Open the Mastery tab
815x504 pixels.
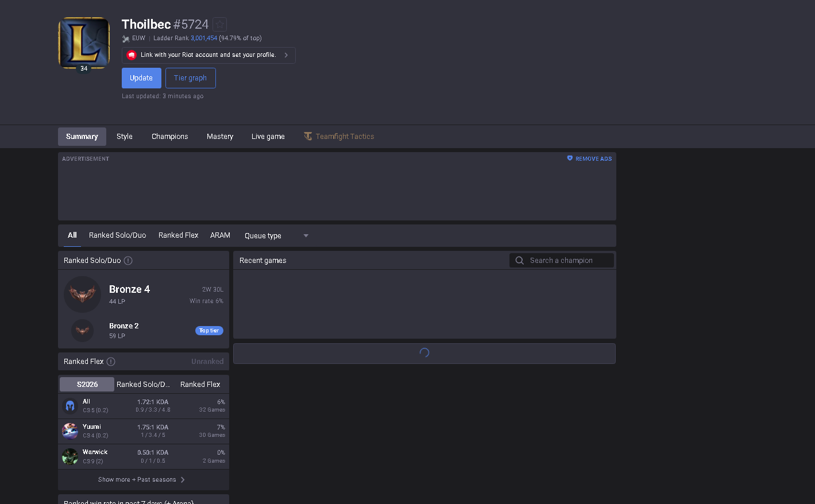pos(220,137)
